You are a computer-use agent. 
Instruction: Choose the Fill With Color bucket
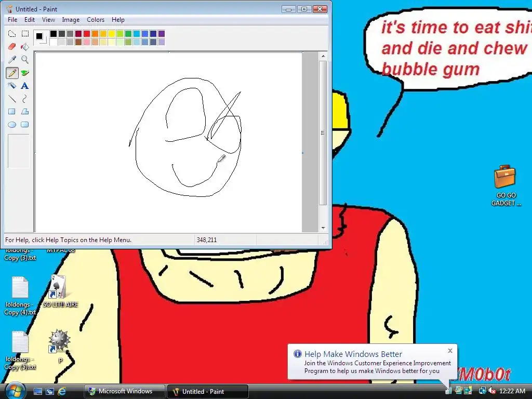pos(25,46)
